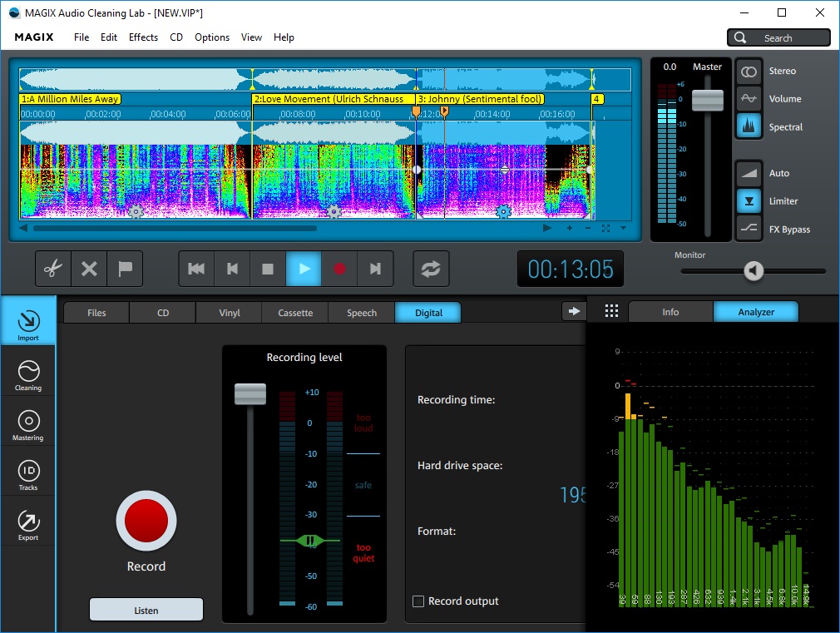This screenshot has height=633, width=840.
Task: Expand the arrow beside the Digital tab
Action: click(574, 310)
